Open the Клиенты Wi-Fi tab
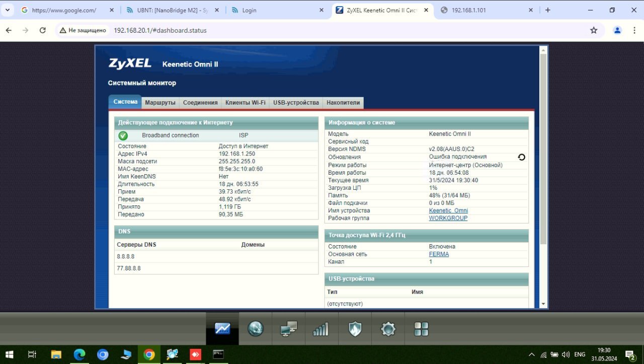This screenshot has height=364, width=644. (245, 103)
